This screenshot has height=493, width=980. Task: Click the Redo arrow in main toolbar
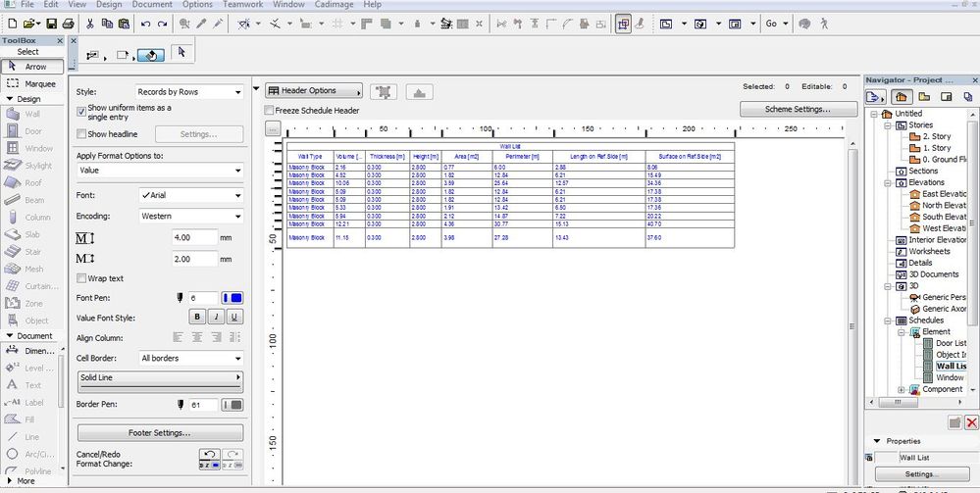tap(162, 24)
